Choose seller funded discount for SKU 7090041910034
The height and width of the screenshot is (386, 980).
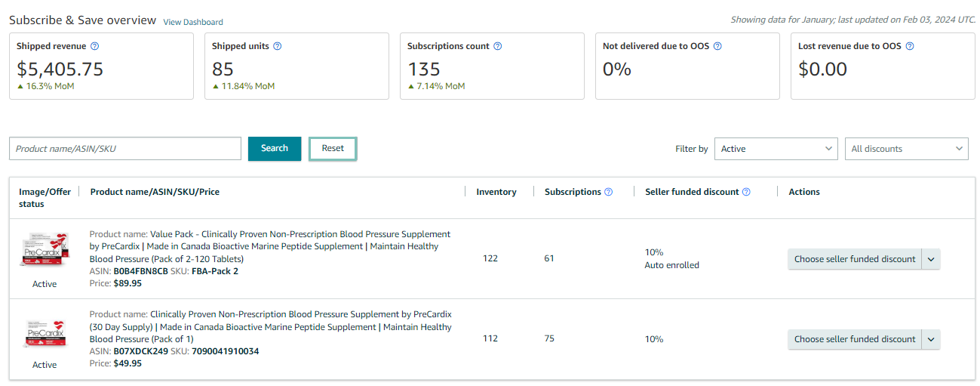pos(855,339)
